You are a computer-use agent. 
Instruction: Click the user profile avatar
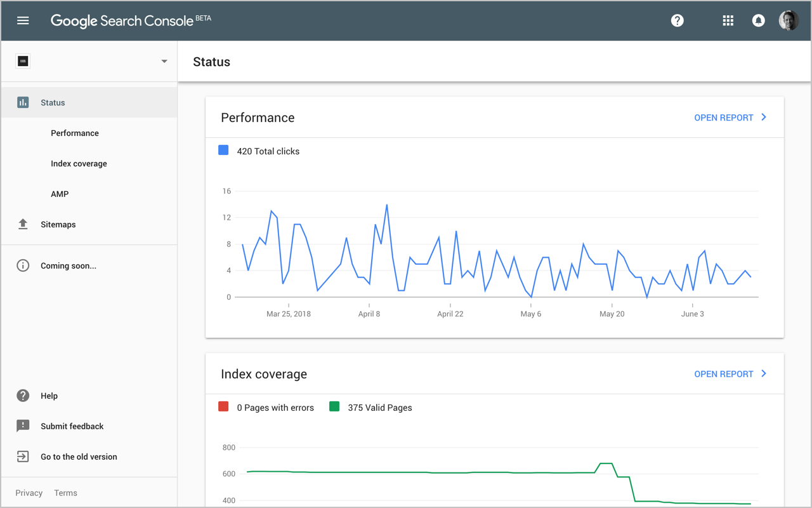pyautogui.click(x=789, y=20)
